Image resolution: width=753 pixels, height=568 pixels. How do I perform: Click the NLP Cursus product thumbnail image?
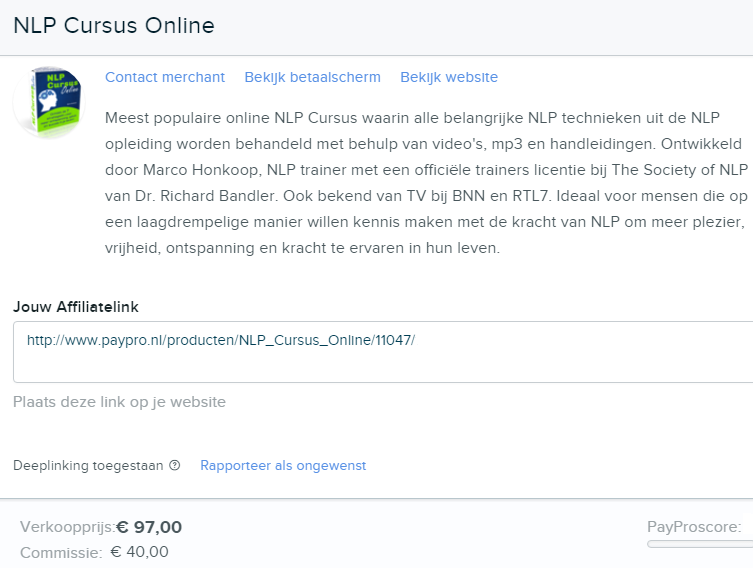click(49, 102)
